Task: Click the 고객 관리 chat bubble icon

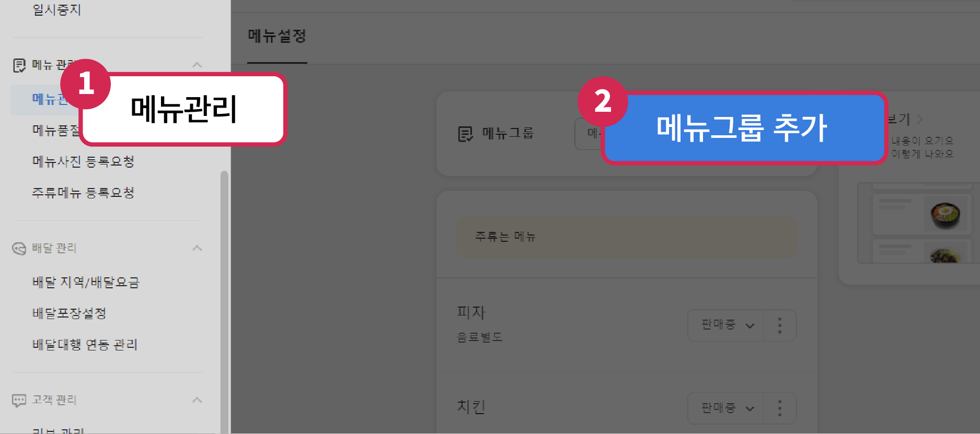Action: (19, 401)
